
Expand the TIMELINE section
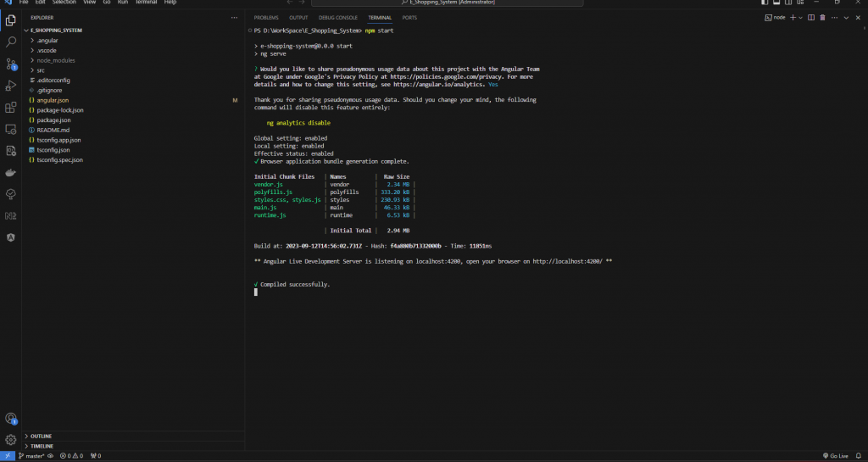point(133,446)
